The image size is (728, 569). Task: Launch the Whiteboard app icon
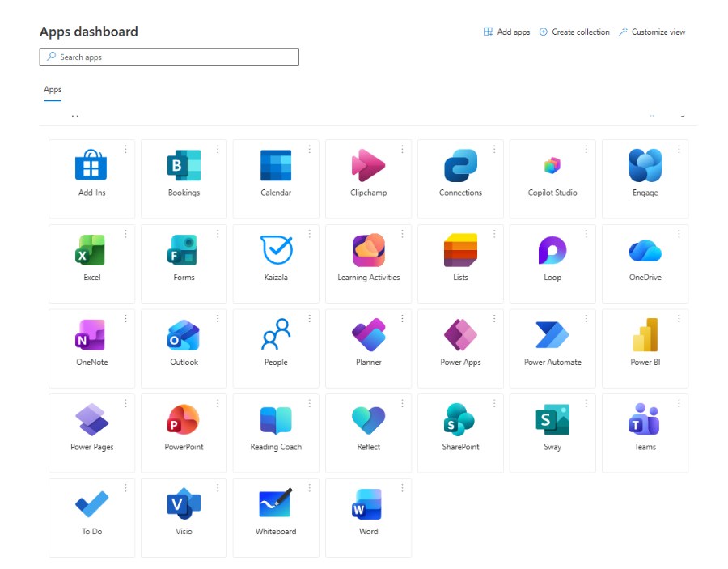tap(276, 503)
